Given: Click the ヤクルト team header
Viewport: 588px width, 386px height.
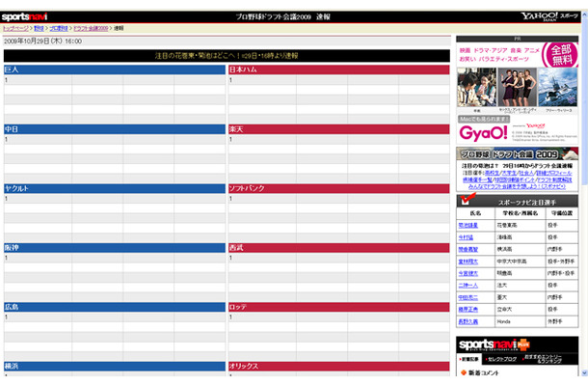Looking at the screenshot, I should pos(115,188).
